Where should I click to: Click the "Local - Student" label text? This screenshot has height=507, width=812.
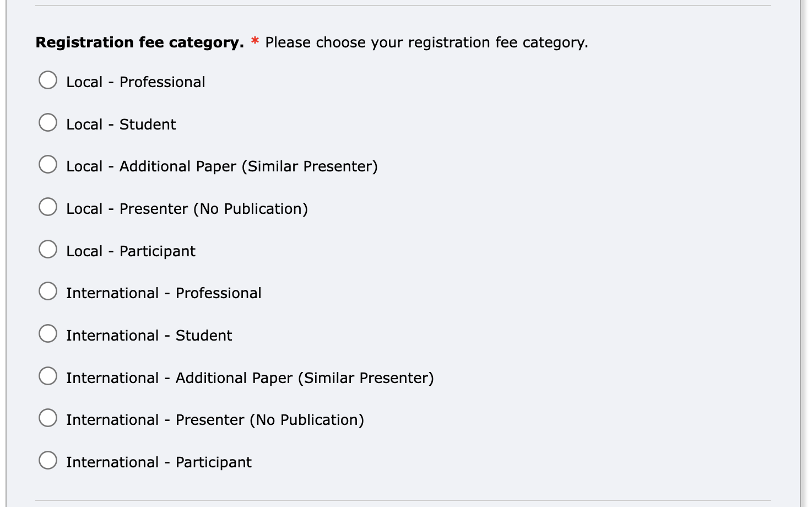pyautogui.click(x=121, y=125)
